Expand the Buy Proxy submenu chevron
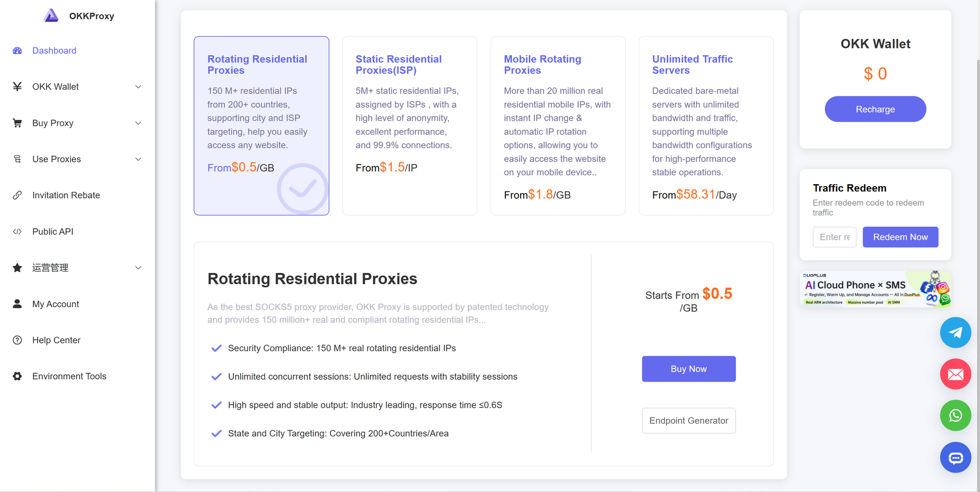 (x=138, y=123)
